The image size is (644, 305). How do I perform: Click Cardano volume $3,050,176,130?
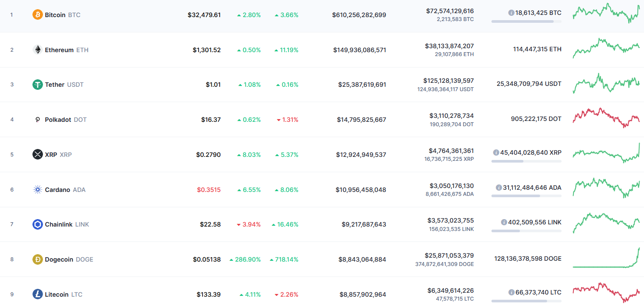click(x=452, y=186)
